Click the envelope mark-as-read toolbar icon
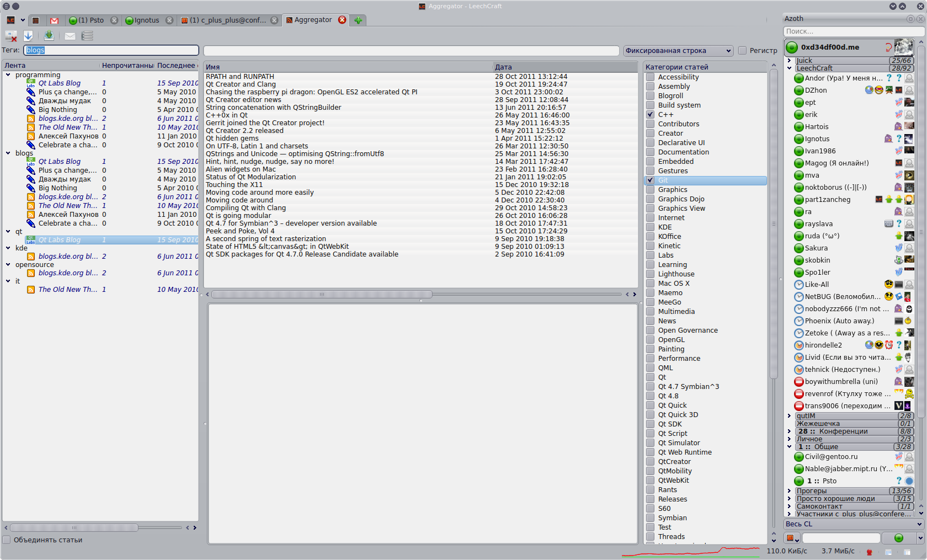This screenshot has height=560, width=927. 70,36
